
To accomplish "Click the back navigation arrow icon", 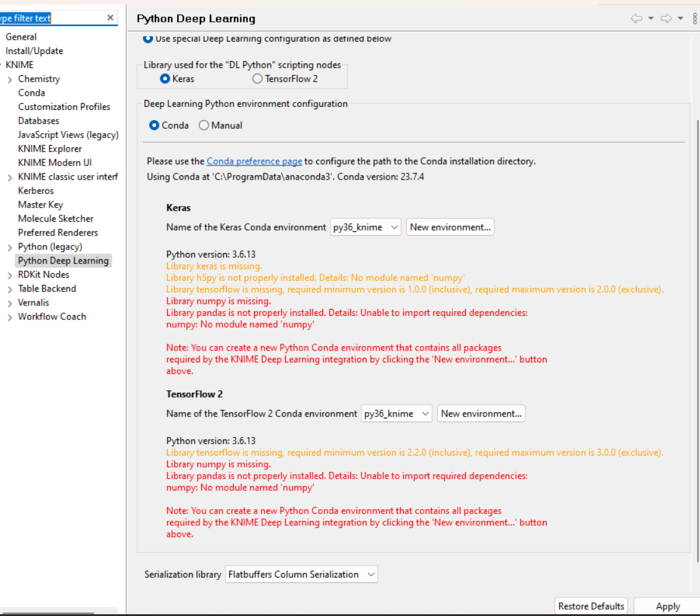I will (636, 19).
